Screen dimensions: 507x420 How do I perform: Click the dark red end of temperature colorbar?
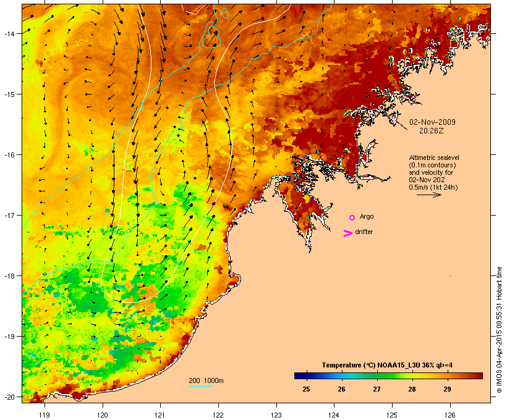(x=479, y=376)
